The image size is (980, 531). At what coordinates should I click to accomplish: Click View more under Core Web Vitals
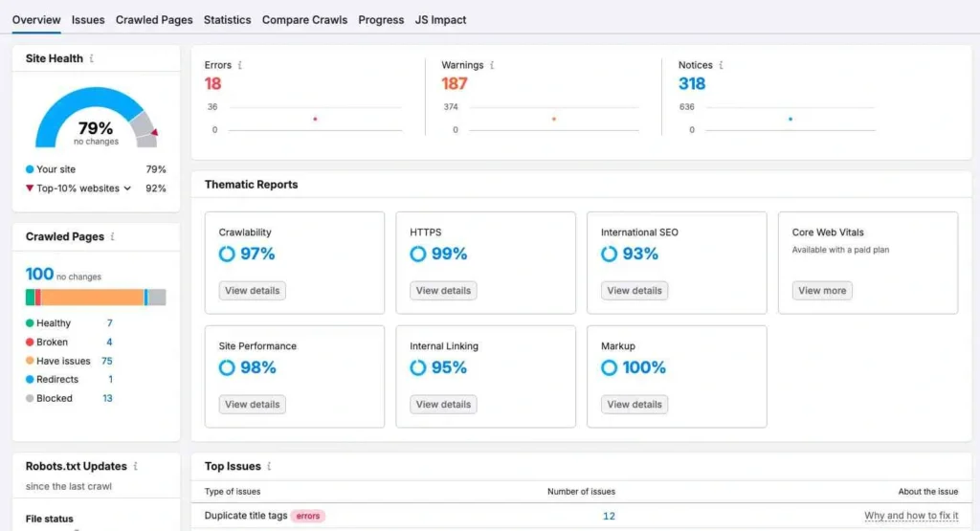822,291
